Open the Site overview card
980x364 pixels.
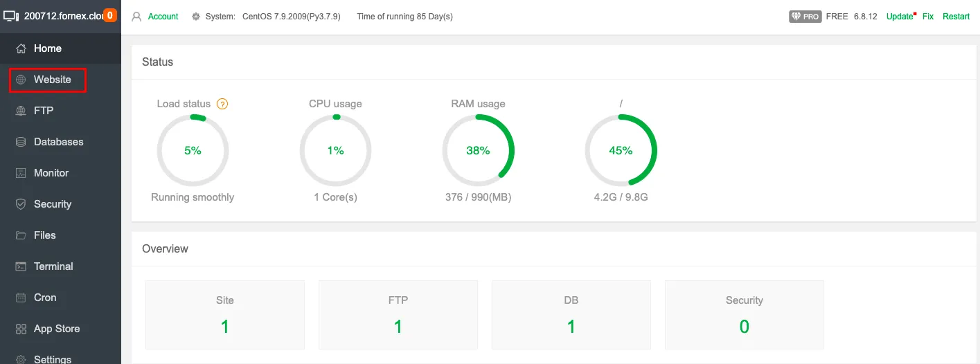pyautogui.click(x=224, y=315)
